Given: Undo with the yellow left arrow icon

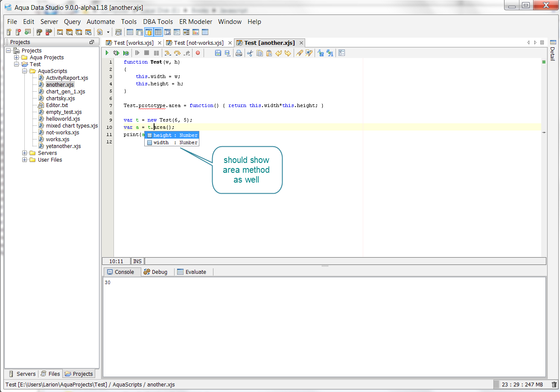Looking at the screenshot, I should [278, 53].
